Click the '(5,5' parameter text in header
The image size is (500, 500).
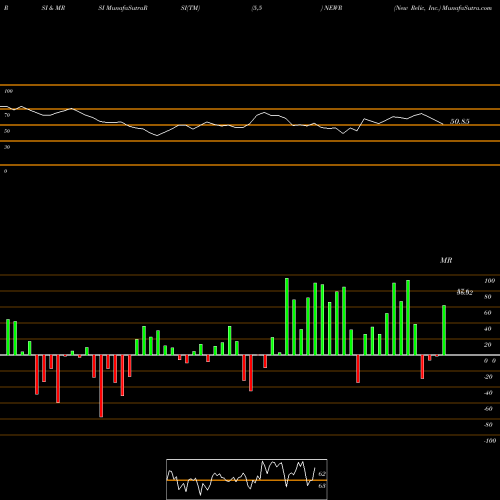tap(257, 8)
